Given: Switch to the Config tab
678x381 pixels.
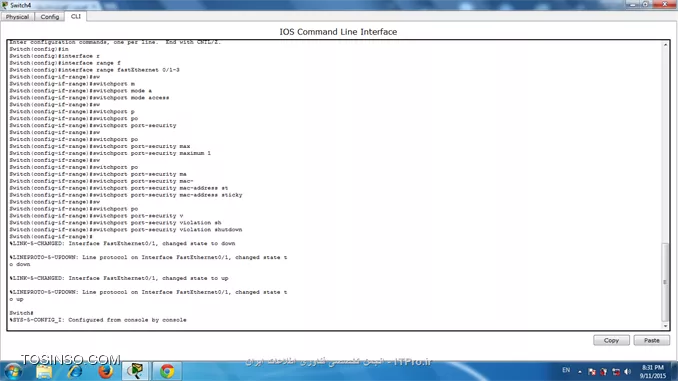Looking at the screenshot, I should (50, 16).
